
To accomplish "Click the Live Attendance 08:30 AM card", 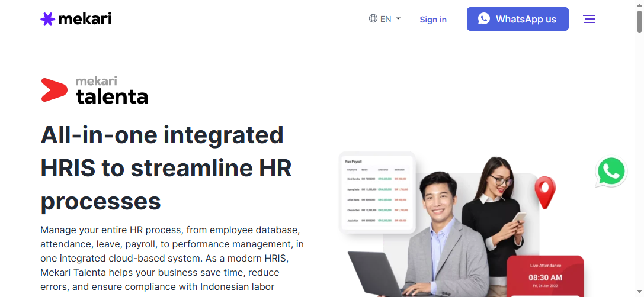I will 545,276.
